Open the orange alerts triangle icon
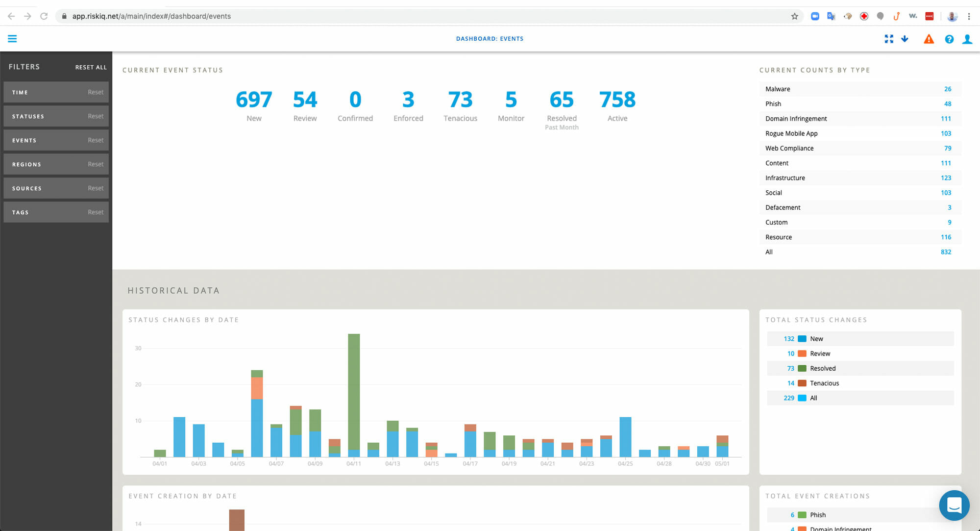This screenshot has width=980, height=531. coord(929,39)
